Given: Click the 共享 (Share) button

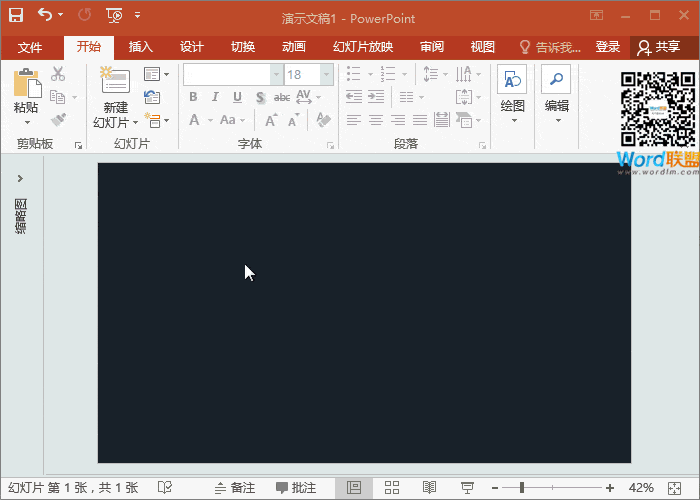Looking at the screenshot, I should click(x=659, y=47).
